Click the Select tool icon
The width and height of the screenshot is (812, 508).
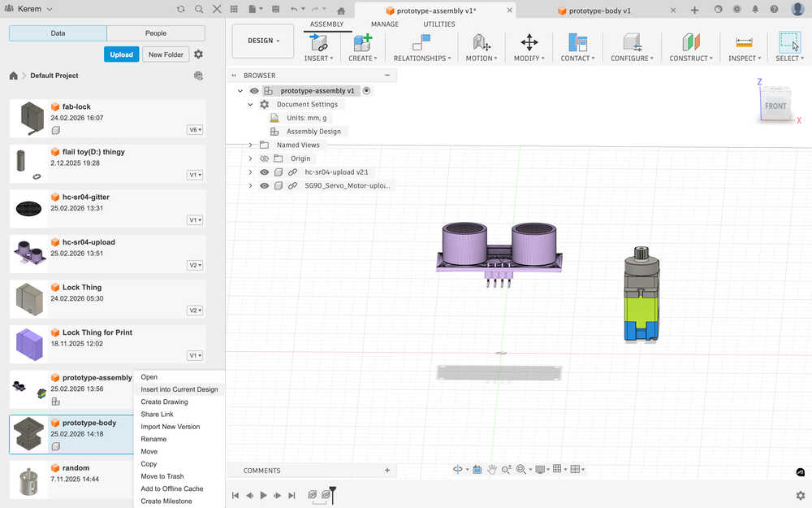click(789, 42)
